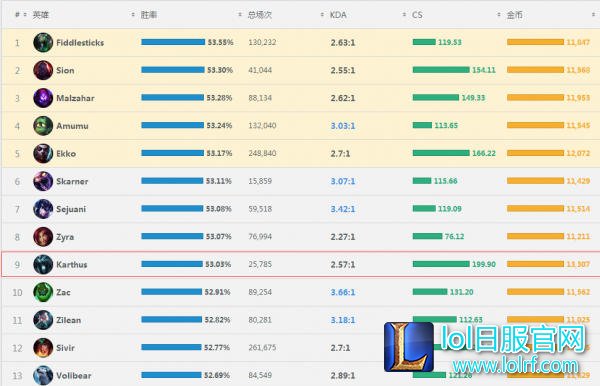Screen dimensions: 600x386
Task: Open the Karthus name link
Action: [x=72, y=265]
